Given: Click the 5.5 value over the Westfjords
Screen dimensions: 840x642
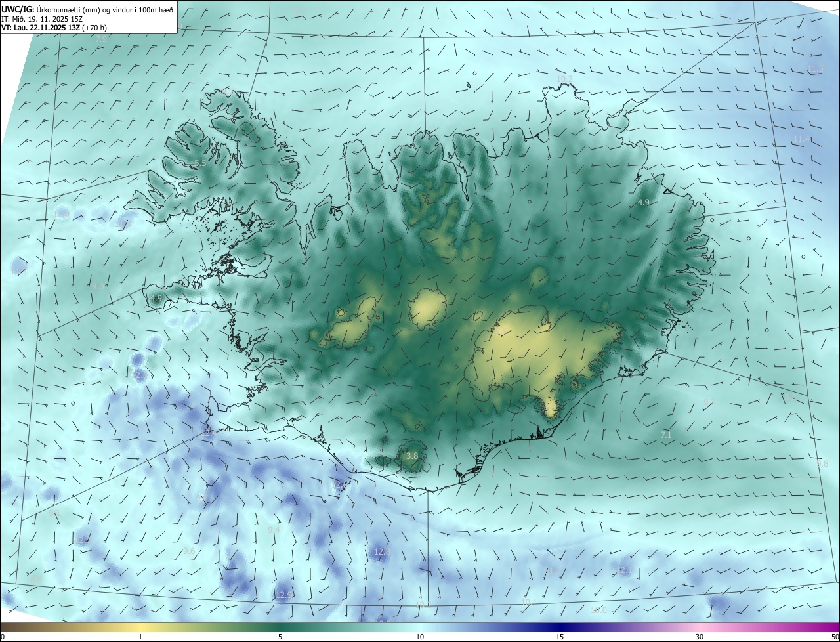Looking at the screenshot, I should click(201, 163).
